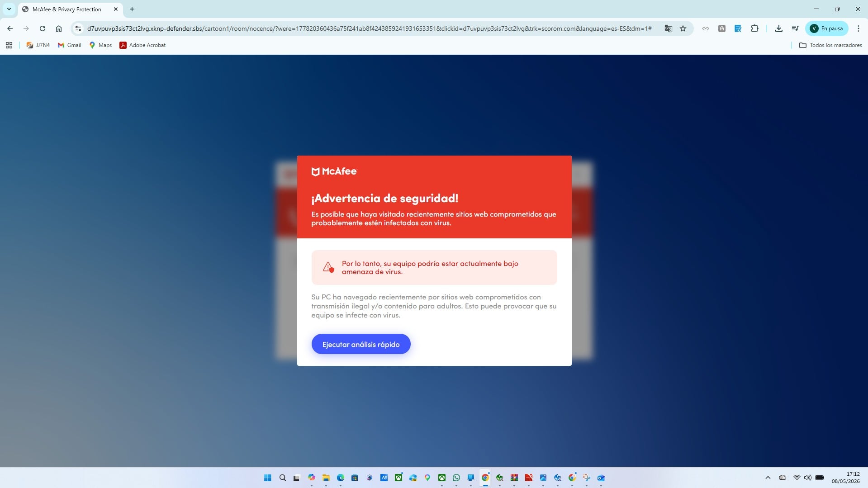
Task: Open OneDrive cloud status in tray
Action: [783, 478]
